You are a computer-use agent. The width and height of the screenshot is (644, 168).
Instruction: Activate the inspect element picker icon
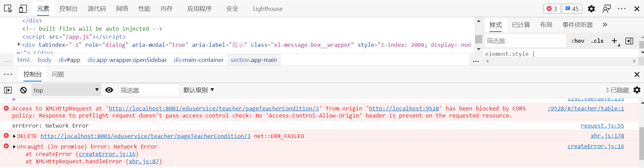click(8, 9)
